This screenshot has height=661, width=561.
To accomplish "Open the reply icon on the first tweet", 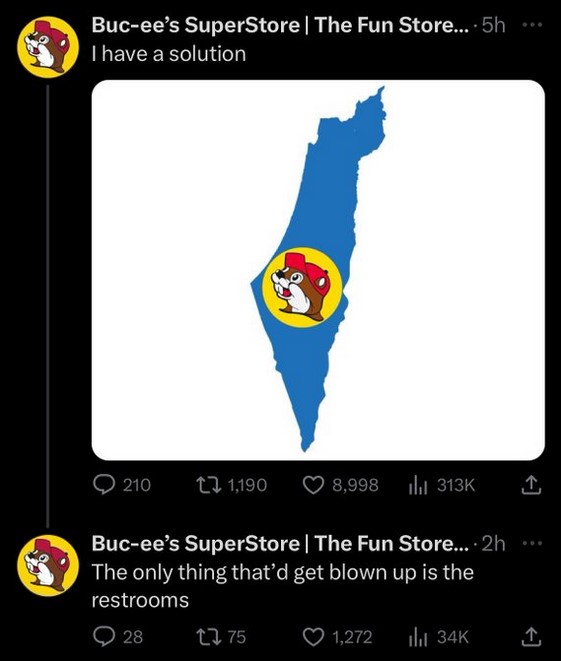I will click(103, 485).
